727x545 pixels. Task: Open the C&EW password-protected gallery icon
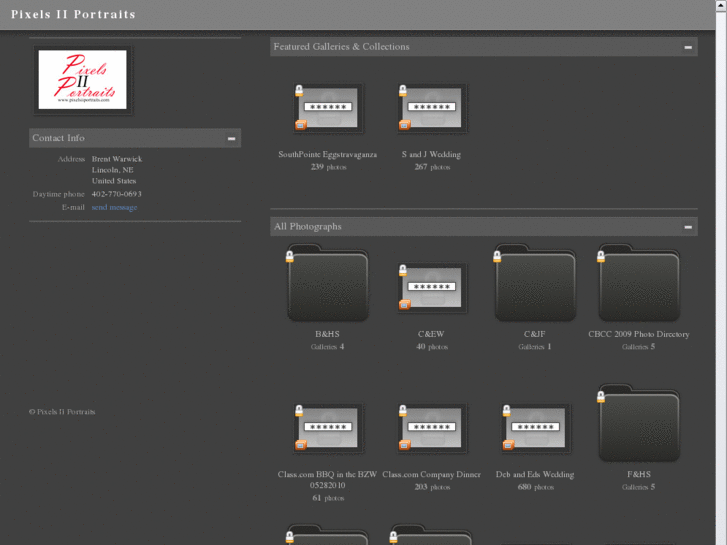(x=432, y=288)
